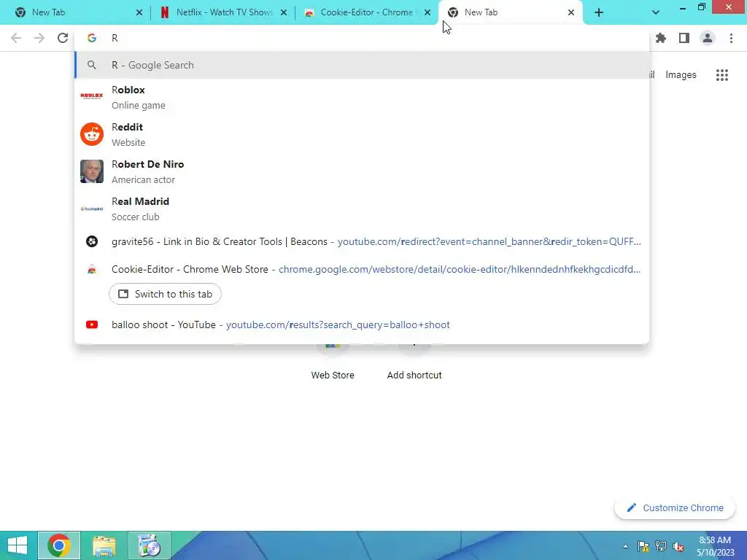The height and width of the screenshot is (560, 747).
Task: Open File Explorer from taskbar
Action: (x=104, y=545)
